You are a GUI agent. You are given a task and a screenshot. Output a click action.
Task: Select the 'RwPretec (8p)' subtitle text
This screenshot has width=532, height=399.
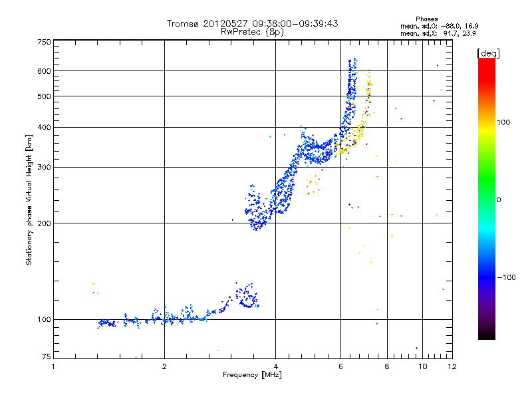click(x=252, y=32)
